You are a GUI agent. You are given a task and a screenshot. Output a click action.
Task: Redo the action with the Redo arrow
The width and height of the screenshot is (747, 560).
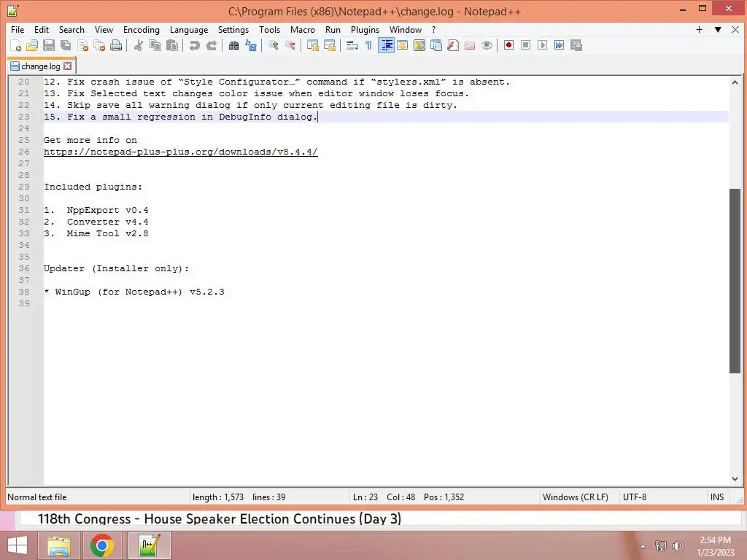click(x=211, y=45)
